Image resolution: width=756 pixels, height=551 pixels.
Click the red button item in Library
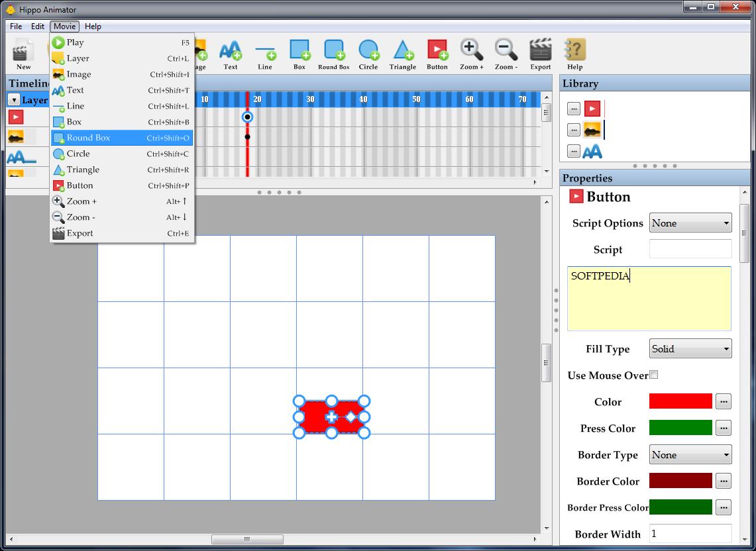click(x=592, y=109)
